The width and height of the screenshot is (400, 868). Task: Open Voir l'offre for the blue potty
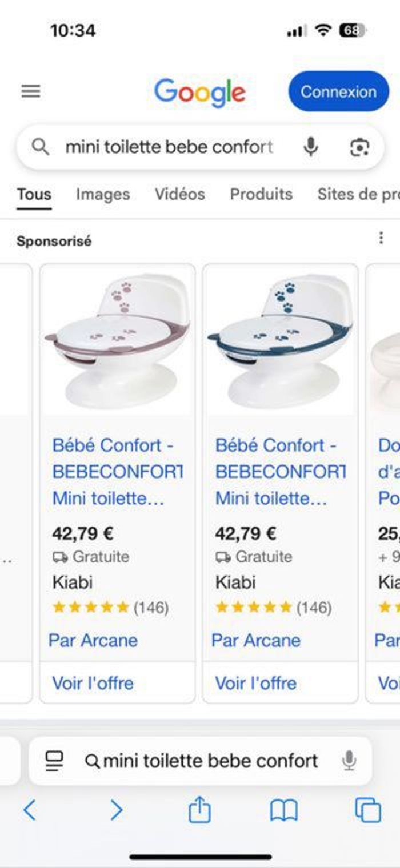[255, 683]
